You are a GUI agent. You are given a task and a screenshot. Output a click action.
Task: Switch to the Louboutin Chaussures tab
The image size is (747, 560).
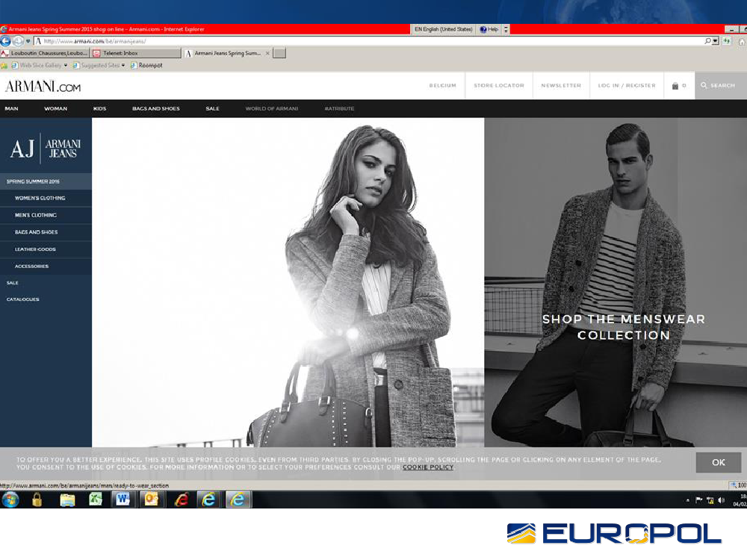click(x=46, y=53)
